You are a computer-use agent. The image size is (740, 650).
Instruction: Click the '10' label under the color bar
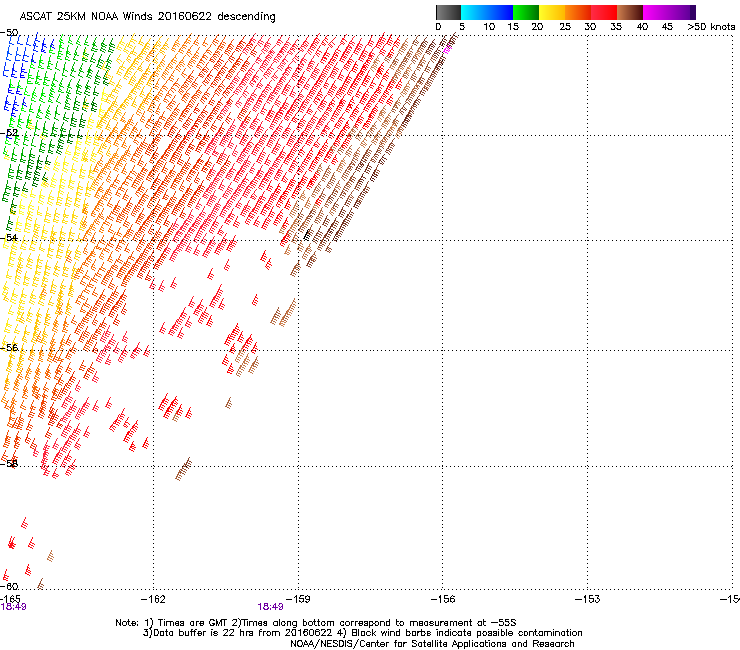click(x=489, y=27)
